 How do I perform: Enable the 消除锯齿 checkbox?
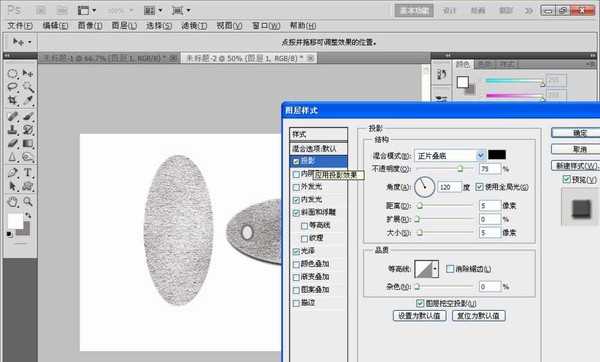tap(450, 269)
